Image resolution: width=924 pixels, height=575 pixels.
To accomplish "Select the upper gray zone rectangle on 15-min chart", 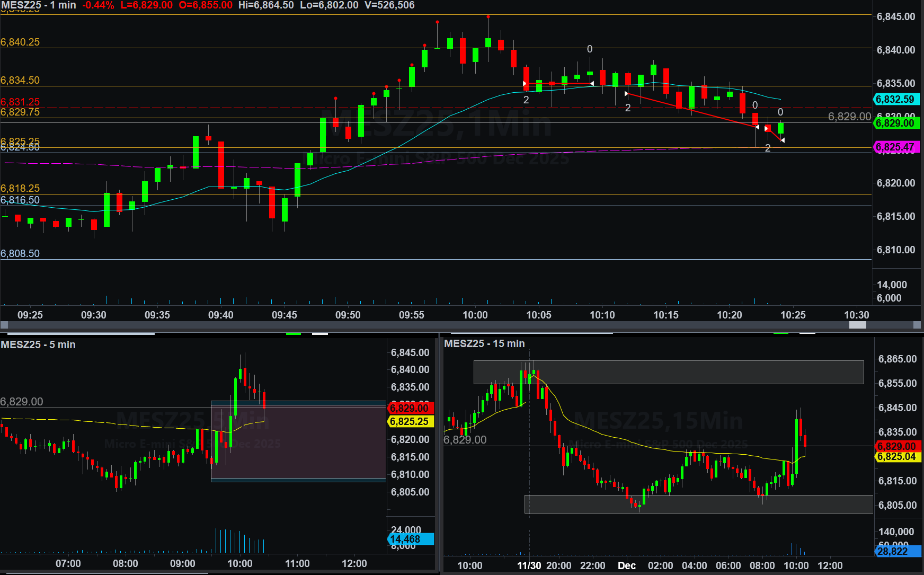I will 668,372.
